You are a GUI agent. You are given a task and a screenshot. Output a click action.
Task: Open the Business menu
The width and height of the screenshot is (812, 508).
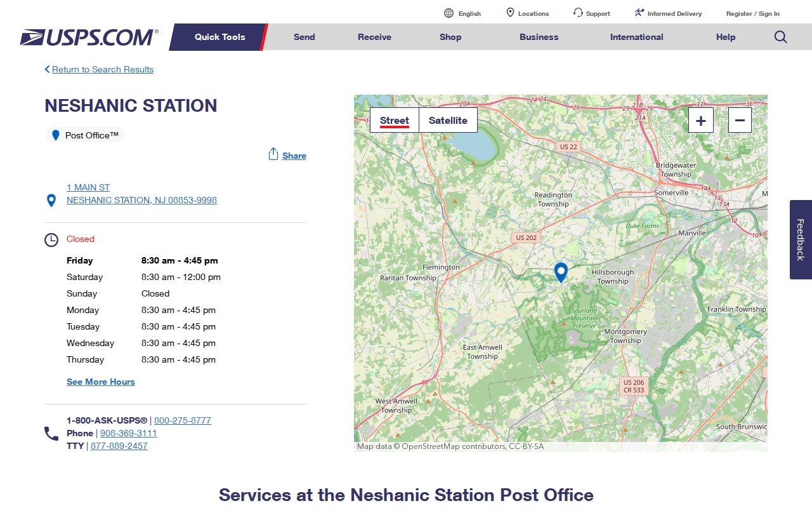coord(539,37)
